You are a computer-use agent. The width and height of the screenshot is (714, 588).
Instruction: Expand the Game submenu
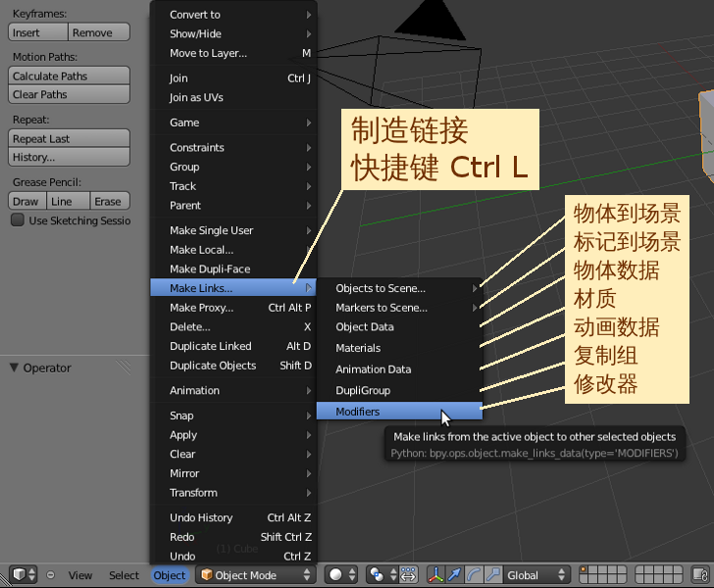click(233, 122)
